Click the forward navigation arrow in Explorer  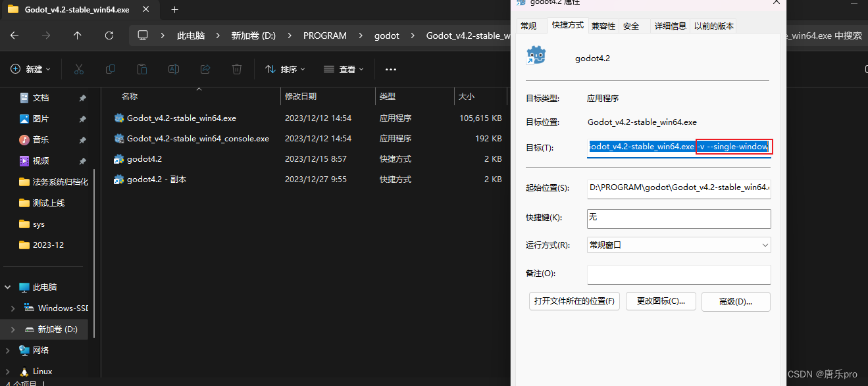coord(46,36)
